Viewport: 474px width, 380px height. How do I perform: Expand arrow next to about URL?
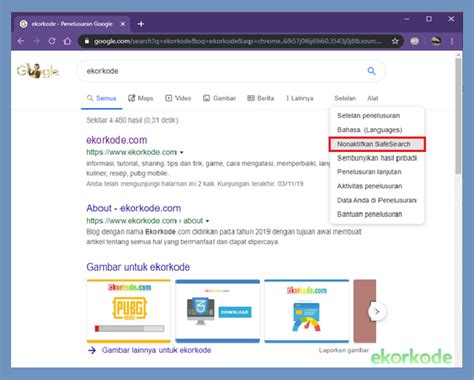pos(207,221)
